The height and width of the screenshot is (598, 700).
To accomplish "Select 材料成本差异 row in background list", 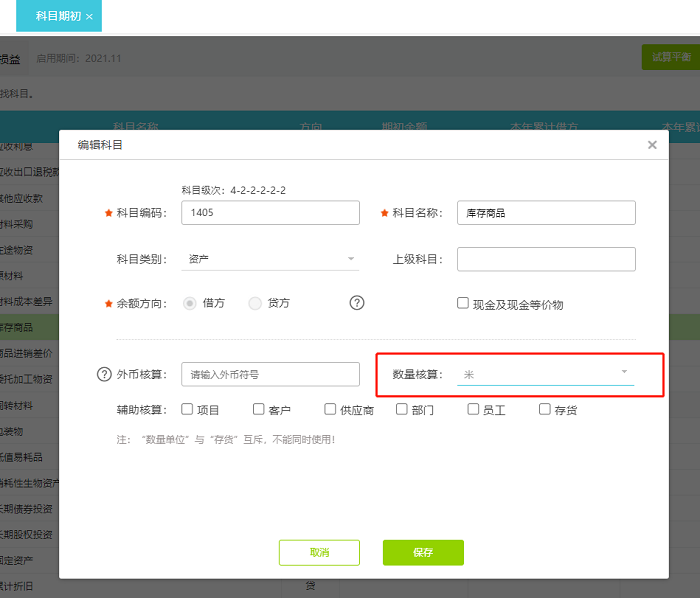I will point(29,301).
